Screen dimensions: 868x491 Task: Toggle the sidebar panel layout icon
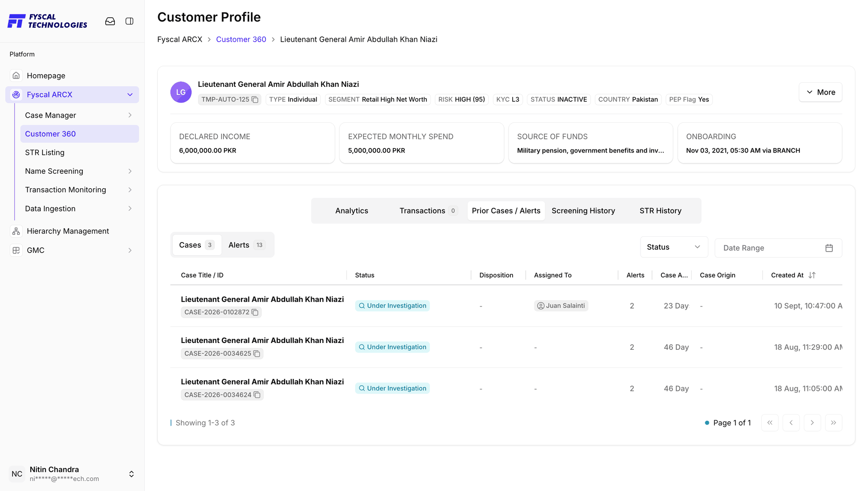(129, 21)
